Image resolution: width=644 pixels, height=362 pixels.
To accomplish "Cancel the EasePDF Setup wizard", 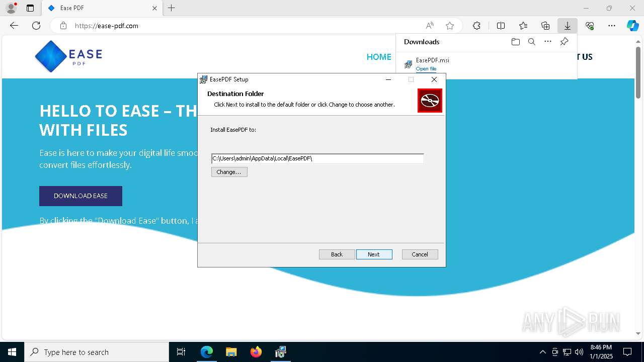I will tap(420, 254).
